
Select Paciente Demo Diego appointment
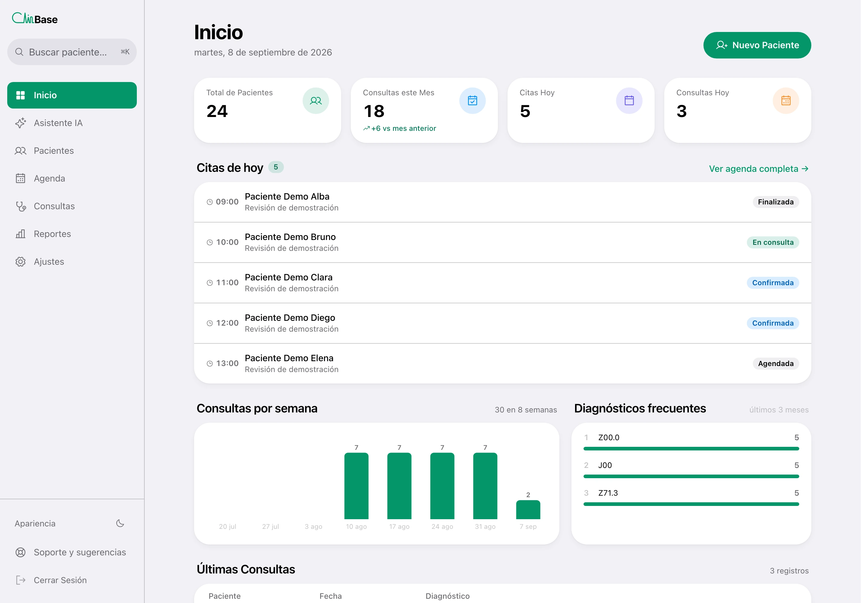point(502,324)
